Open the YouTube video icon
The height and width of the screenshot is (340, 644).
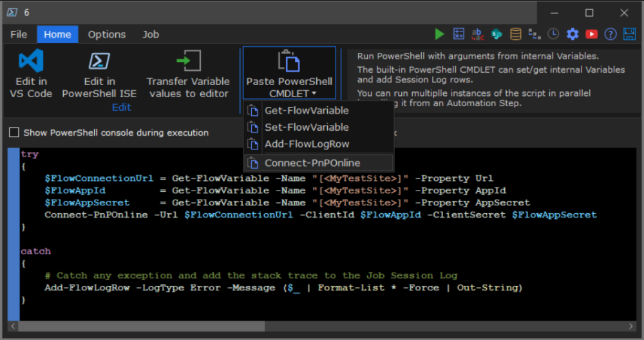(591, 34)
